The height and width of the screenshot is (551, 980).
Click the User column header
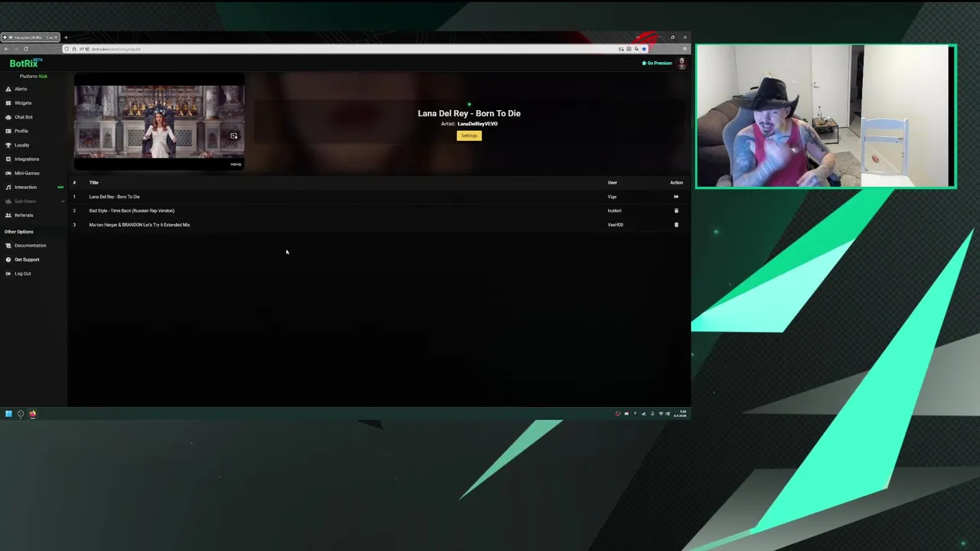612,183
